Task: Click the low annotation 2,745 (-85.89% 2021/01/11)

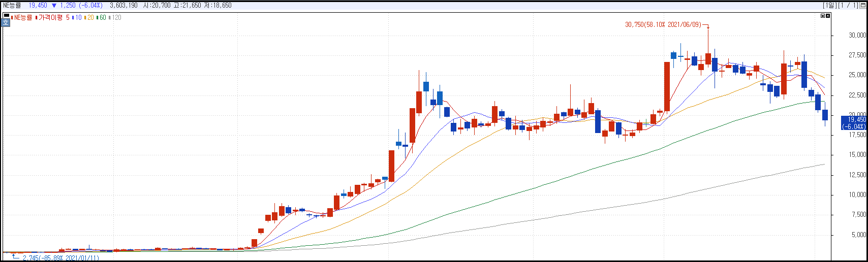Action: [61, 258]
